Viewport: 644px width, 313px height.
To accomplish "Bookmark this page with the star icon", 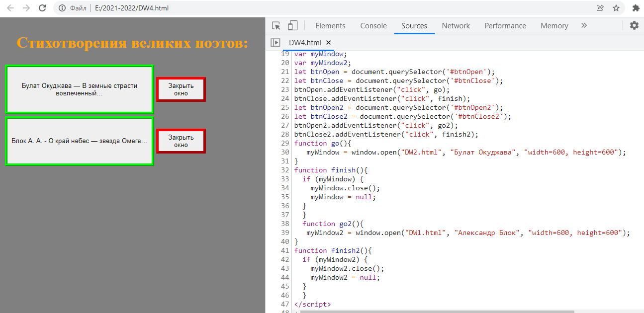I will click(616, 8).
